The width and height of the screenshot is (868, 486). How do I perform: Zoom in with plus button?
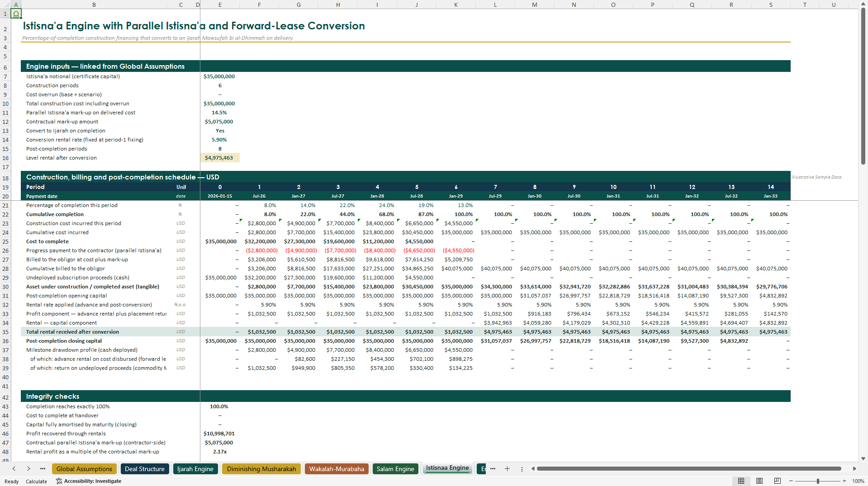(x=844, y=481)
